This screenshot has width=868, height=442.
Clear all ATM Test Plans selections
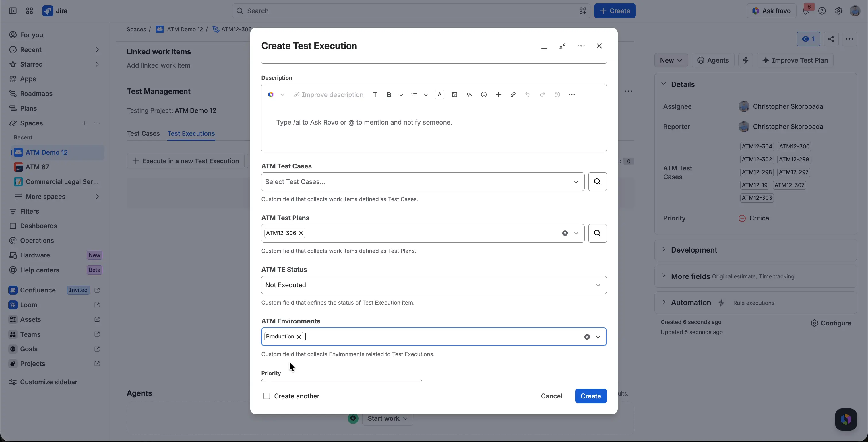[x=565, y=233]
